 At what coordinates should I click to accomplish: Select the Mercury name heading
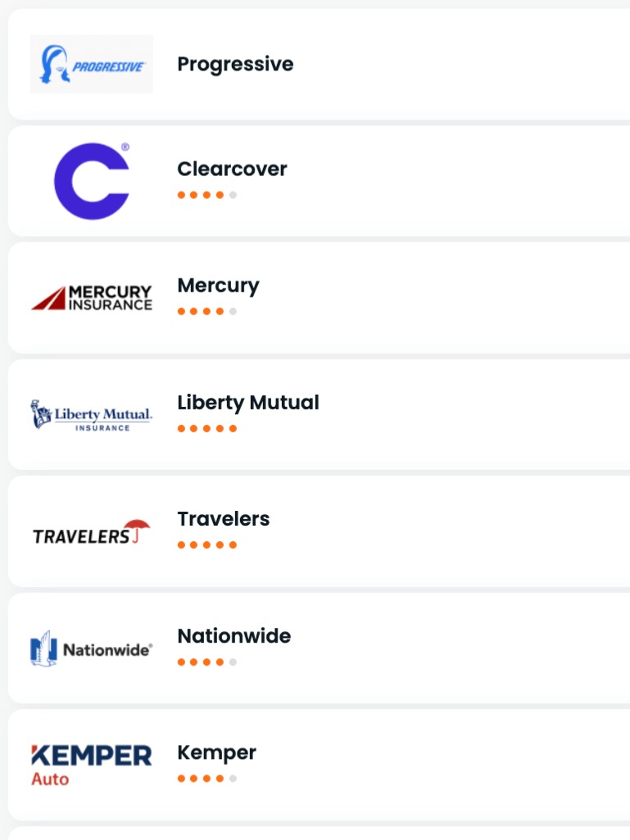pos(218,286)
